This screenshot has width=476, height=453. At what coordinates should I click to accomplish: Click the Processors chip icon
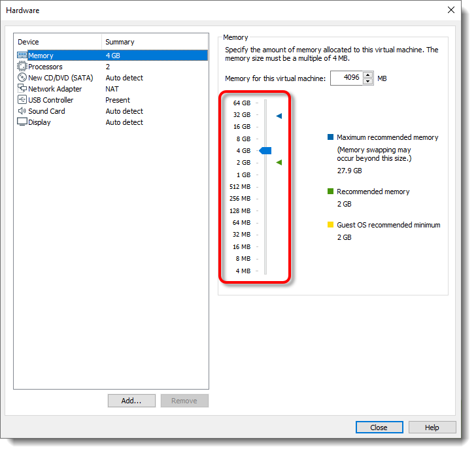point(22,67)
